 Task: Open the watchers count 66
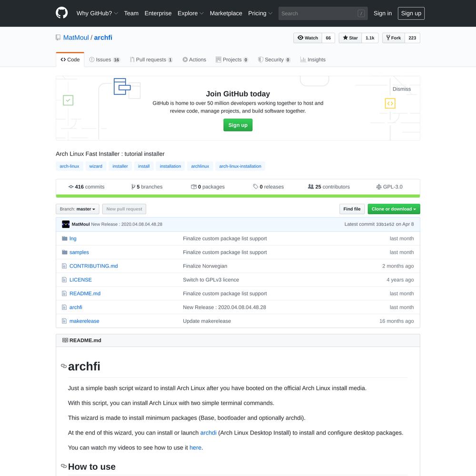328,38
